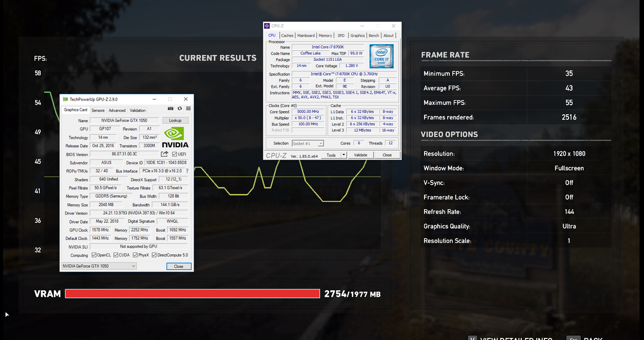Click the CURRENT RESULTS heading
Screen dimensions: 644x340
(218, 58)
